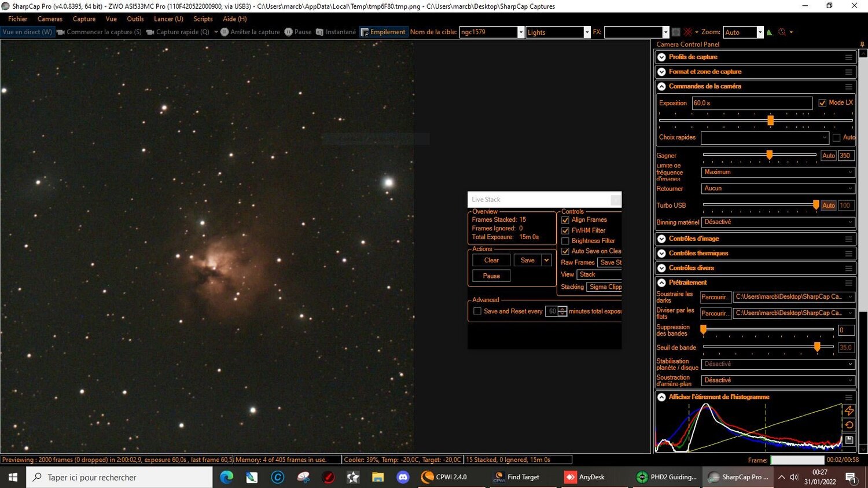
Task: Reset the histogram stretch with circular arrow icon
Action: 849,424
